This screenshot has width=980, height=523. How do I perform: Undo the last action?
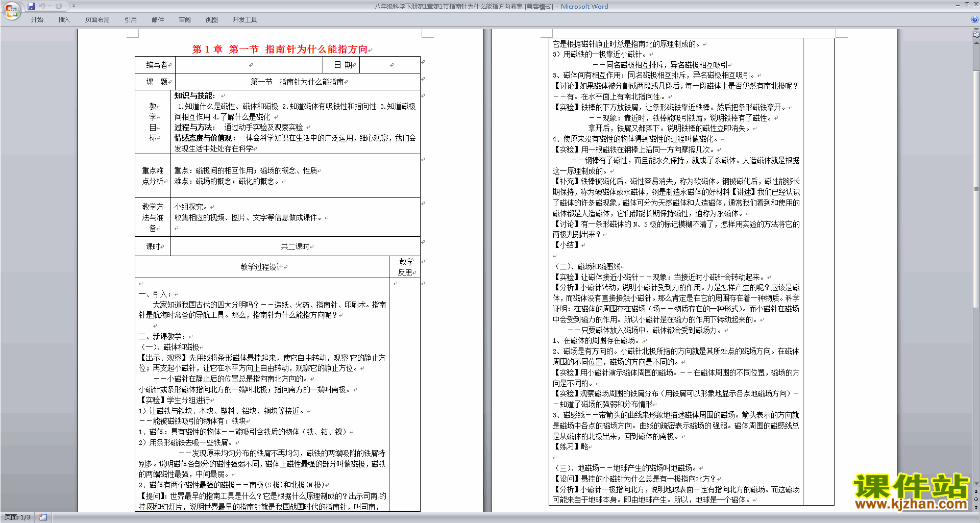pos(42,6)
